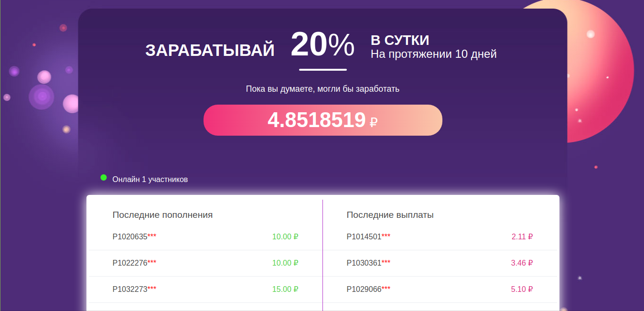Click the 2.11 ₽ payout amount
The image size is (644, 311).
[x=522, y=236]
